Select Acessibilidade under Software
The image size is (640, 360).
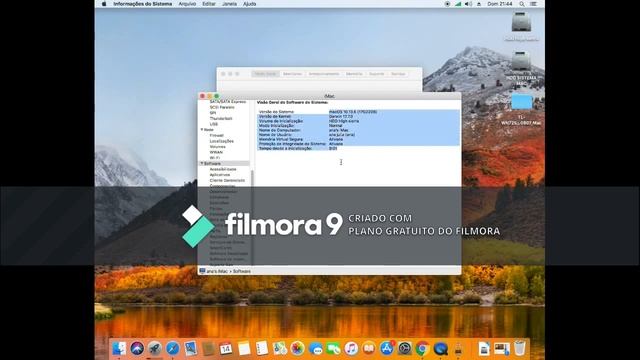pyautogui.click(x=223, y=169)
